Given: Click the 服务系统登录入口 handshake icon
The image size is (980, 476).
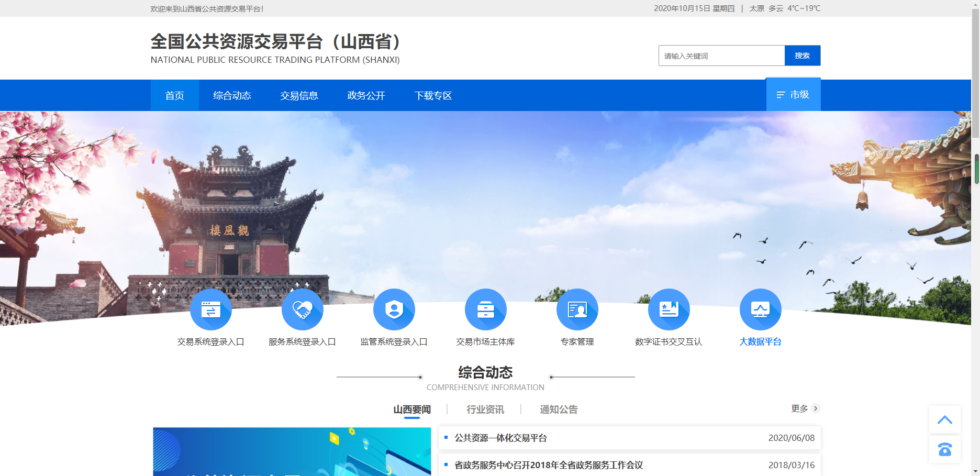Looking at the screenshot, I should pos(302,309).
